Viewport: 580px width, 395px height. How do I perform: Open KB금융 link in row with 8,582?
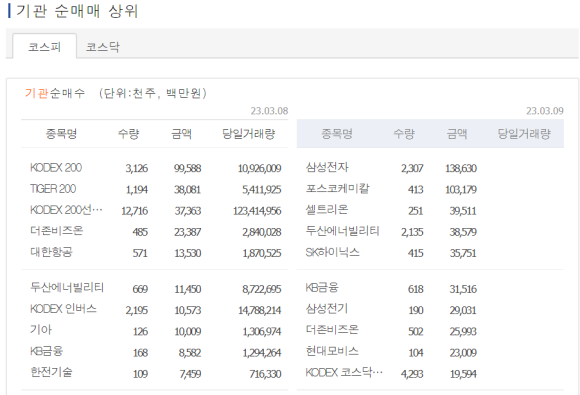pos(46,351)
